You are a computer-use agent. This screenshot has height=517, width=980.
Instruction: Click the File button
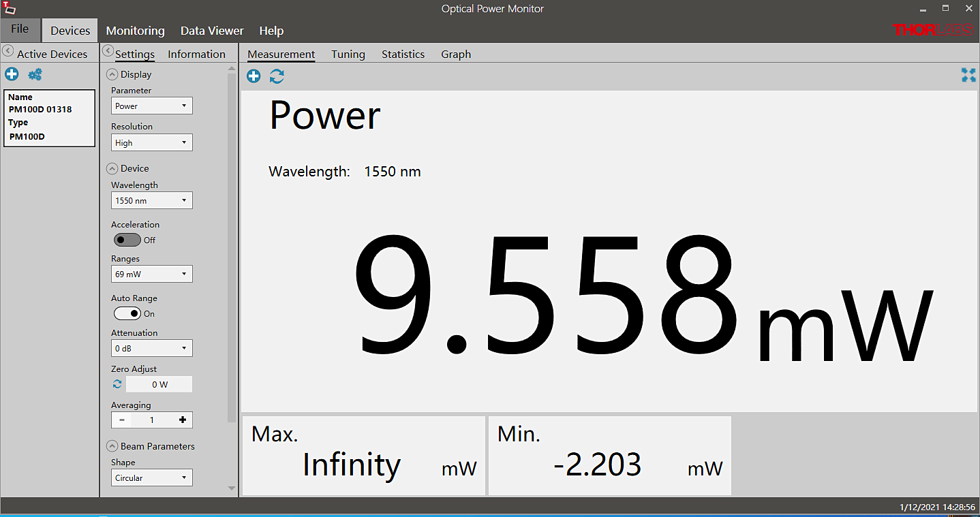coord(20,29)
